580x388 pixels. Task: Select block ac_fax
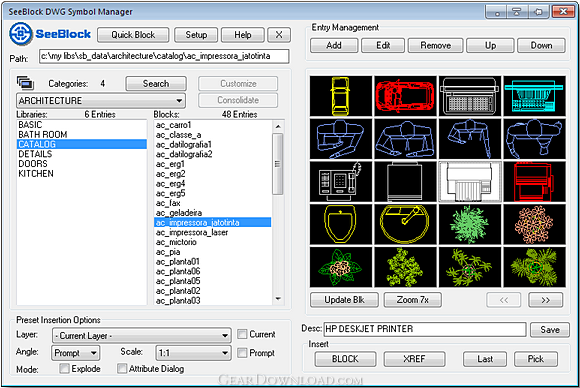[213, 203]
